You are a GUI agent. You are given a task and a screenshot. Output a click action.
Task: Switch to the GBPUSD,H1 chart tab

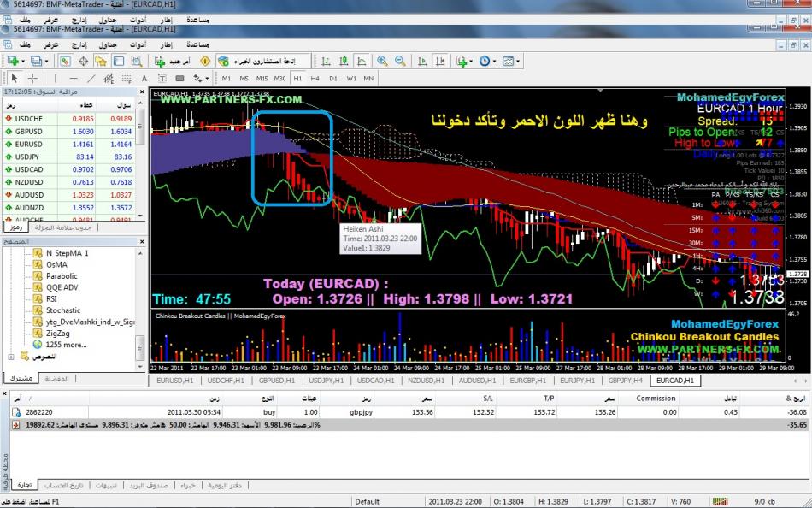[277, 381]
